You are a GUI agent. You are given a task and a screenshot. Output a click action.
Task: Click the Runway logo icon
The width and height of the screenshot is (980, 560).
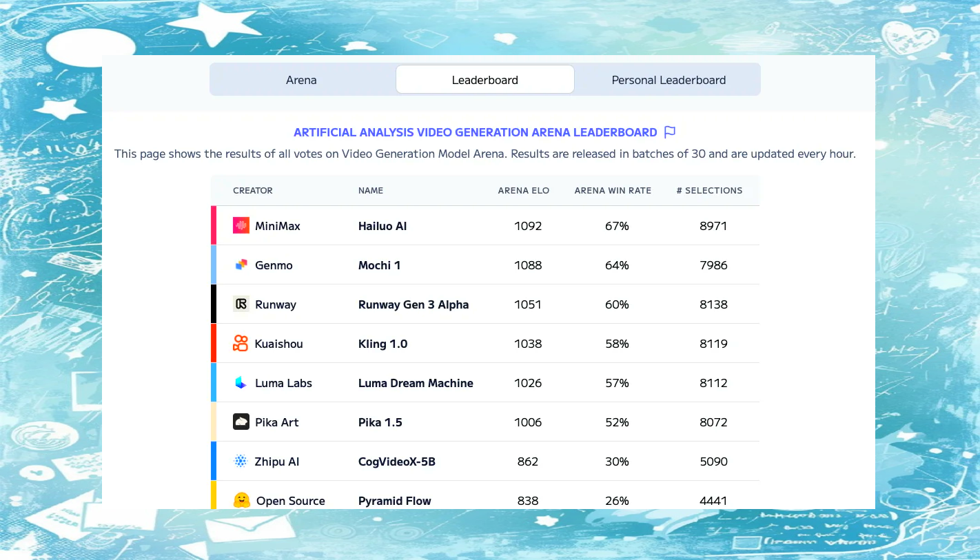pos(241,304)
